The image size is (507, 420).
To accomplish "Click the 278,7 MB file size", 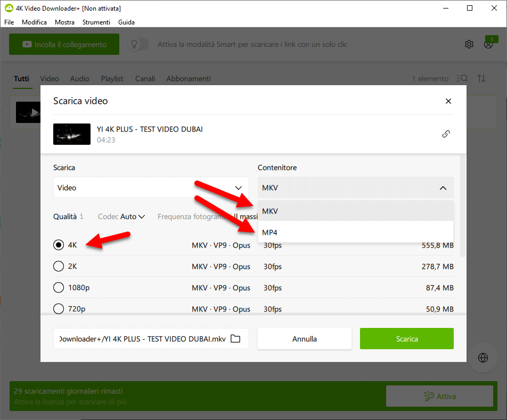I will (x=437, y=267).
